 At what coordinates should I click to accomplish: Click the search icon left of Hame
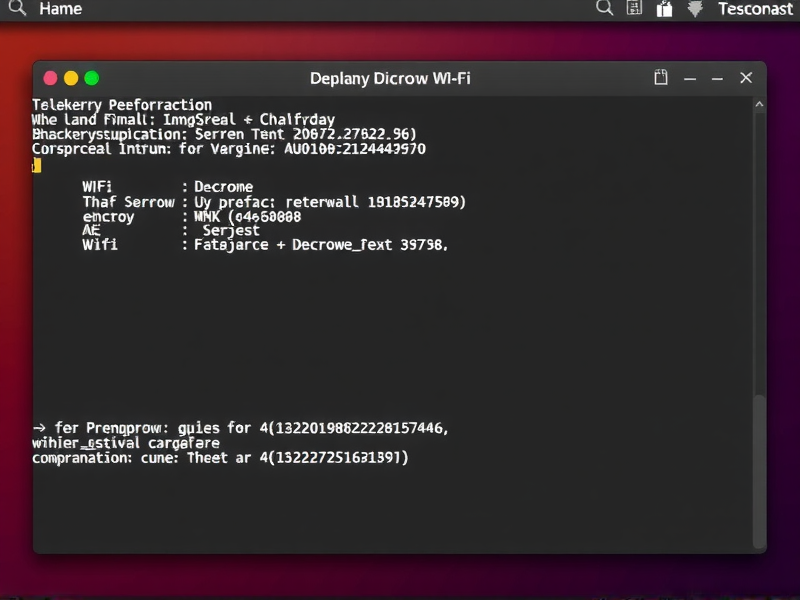[17, 9]
